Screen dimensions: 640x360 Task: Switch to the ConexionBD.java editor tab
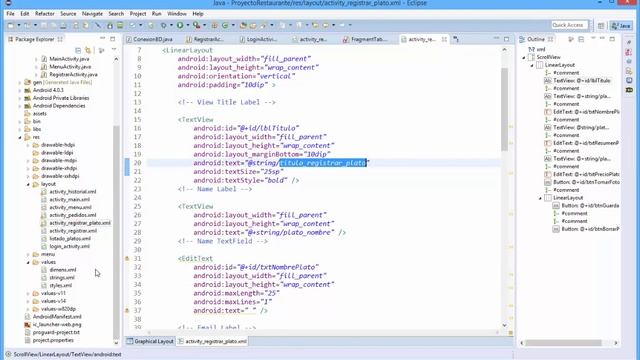coord(149,39)
